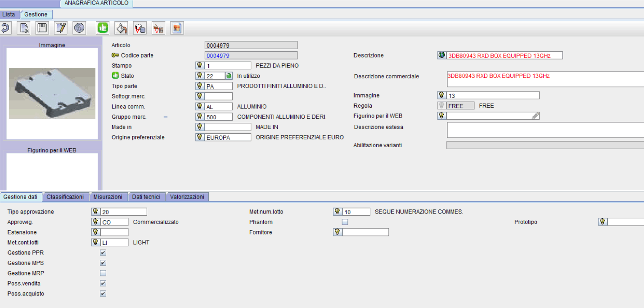Open lookup bulb for Tipo parte

point(199,86)
